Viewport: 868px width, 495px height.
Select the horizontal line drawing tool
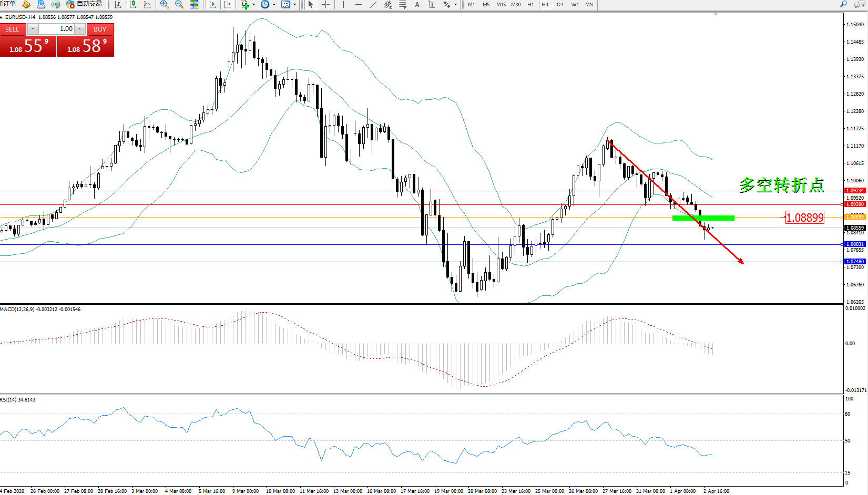click(358, 5)
